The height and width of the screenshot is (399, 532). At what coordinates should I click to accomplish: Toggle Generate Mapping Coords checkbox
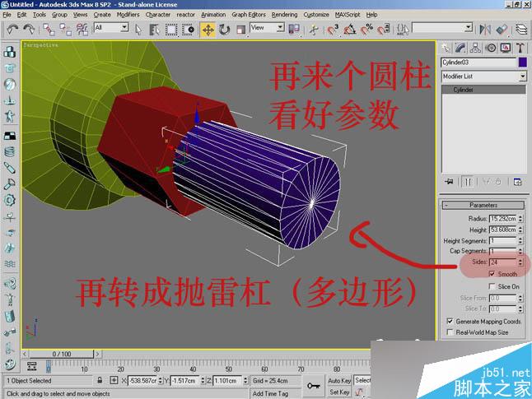[450, 321]
